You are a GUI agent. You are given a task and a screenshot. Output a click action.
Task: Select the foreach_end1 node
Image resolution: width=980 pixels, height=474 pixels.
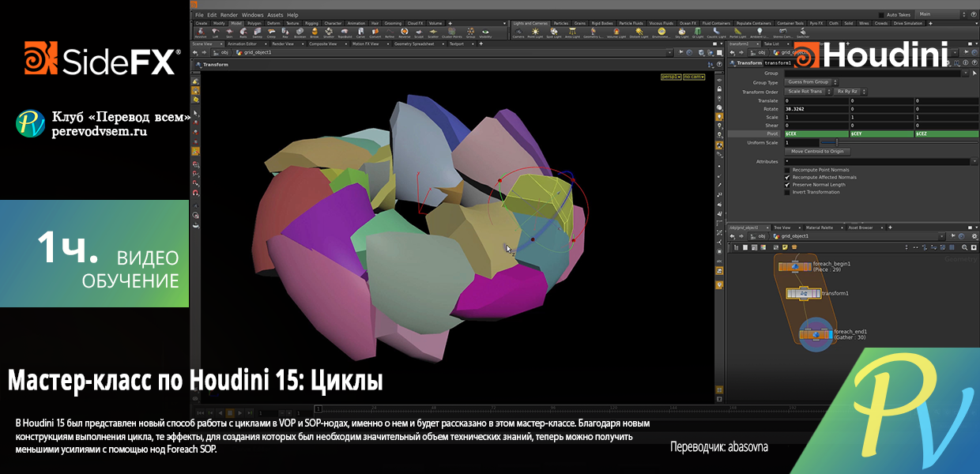816,334
